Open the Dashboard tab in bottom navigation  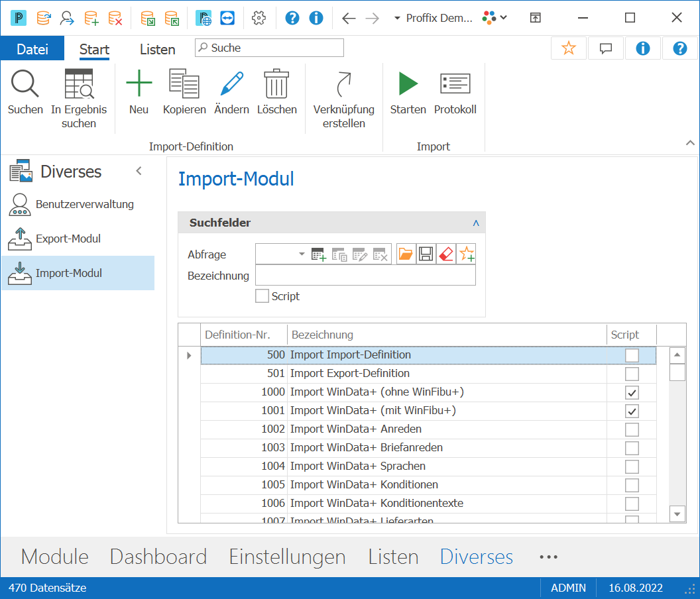[x=158, y=557]
